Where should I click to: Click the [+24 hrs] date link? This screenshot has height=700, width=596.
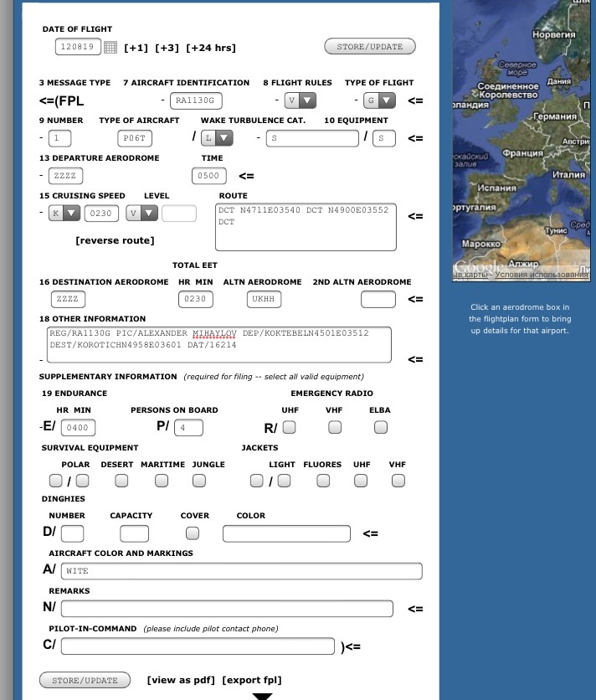pyautogui.click(x=210, y=48)
